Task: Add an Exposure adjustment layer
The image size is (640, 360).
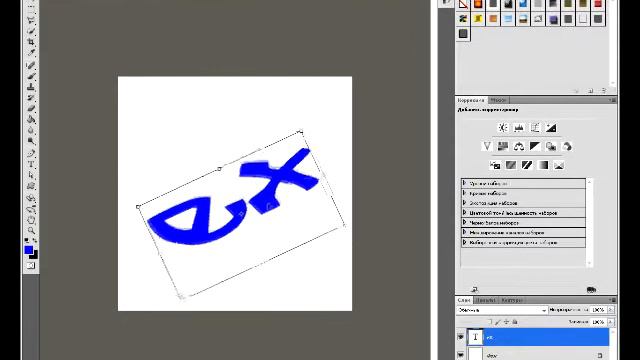Action: (551, 128)
